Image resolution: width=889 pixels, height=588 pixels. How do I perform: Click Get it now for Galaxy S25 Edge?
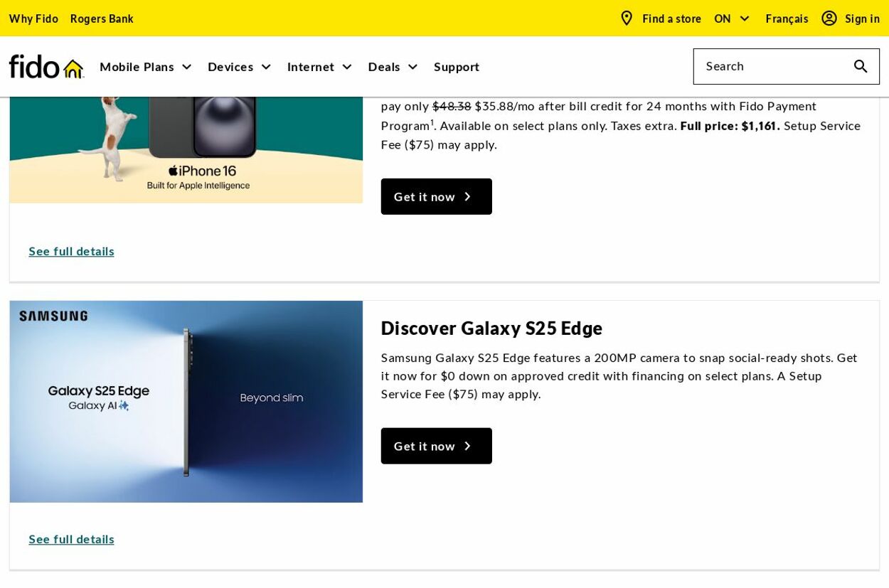click(x=436, y=446)
